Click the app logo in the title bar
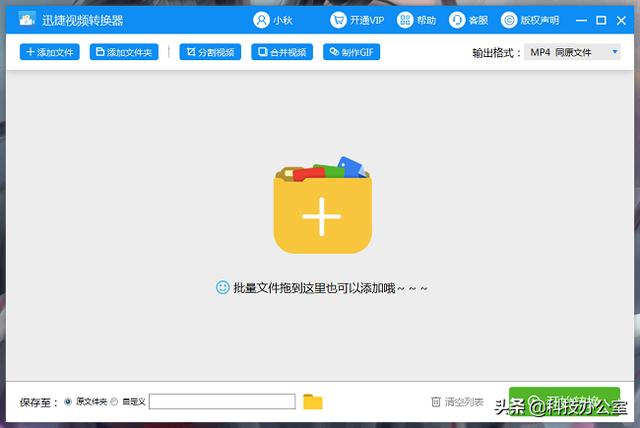640x428 pixels. coord(27,20)
